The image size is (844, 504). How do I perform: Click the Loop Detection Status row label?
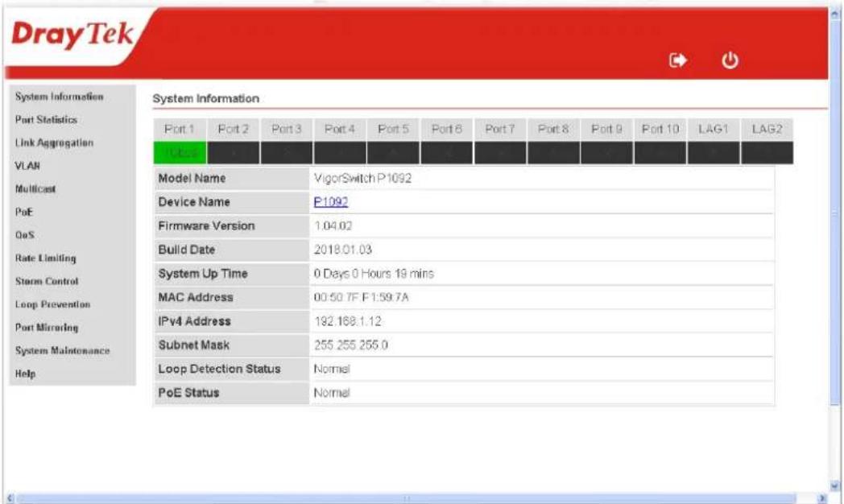coord(219,369)
